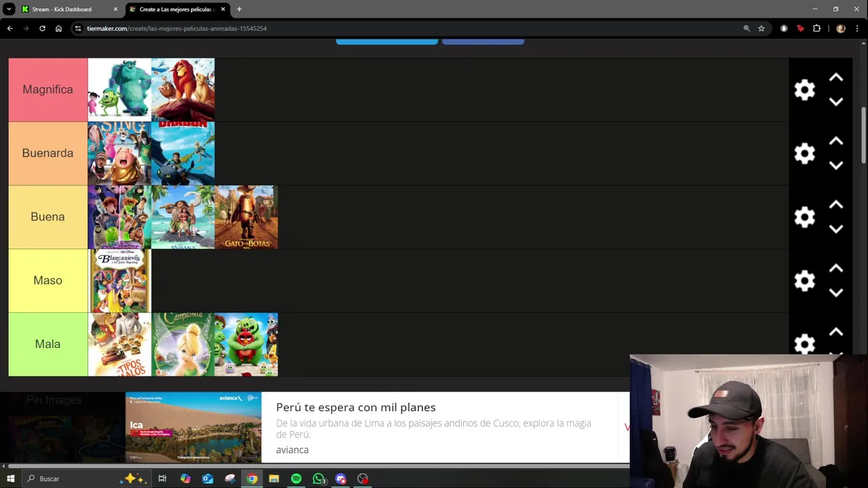Screen dimensions: 868x488
Task: Open settings gear for Buenarda row
Action: click(x=804, y=153)
